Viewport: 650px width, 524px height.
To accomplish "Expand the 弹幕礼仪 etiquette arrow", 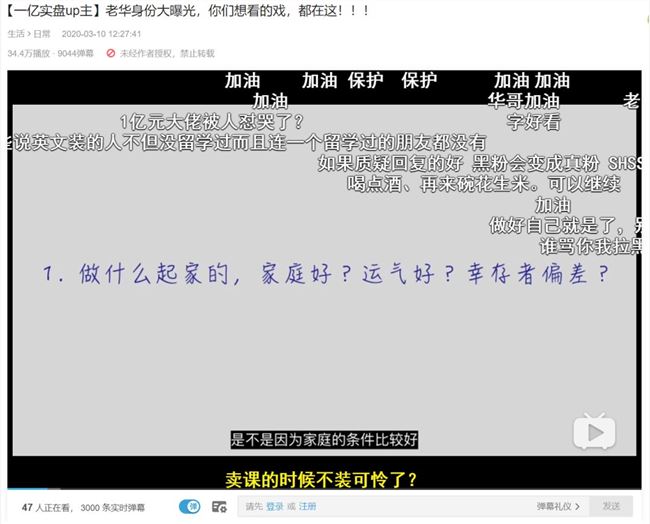I will (x=580, y=507).
